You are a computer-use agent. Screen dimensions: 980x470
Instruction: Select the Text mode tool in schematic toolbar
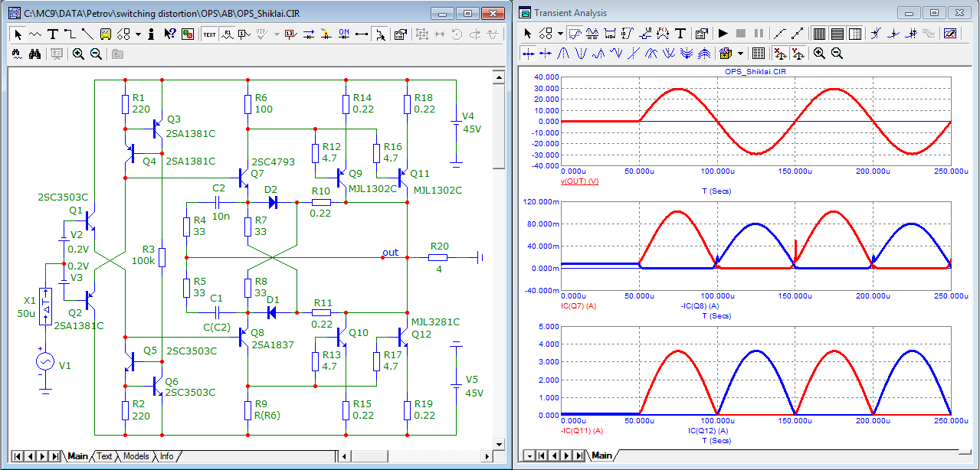click(53, 34)
